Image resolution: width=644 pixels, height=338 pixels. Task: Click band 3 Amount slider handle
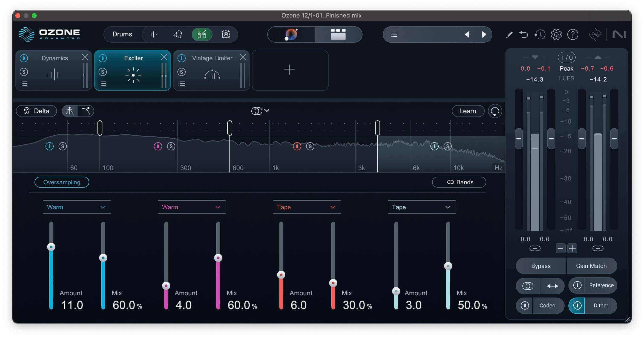[281, 275]
